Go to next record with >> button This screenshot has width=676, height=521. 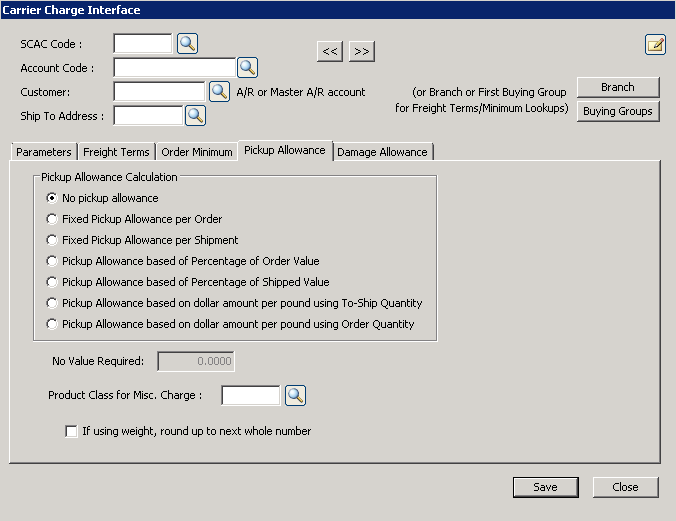point(361,51)
